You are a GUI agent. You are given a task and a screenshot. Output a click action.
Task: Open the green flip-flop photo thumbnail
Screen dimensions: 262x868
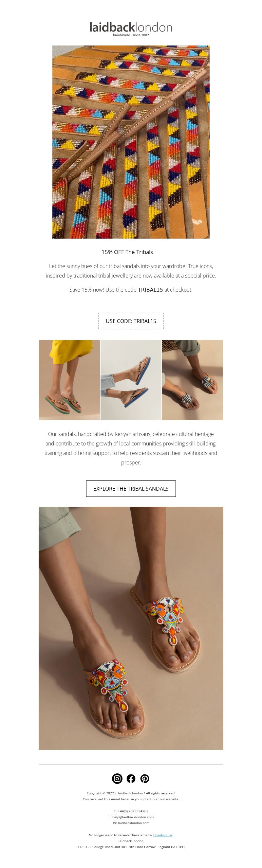pyautogui.click(x=69, y=380)
